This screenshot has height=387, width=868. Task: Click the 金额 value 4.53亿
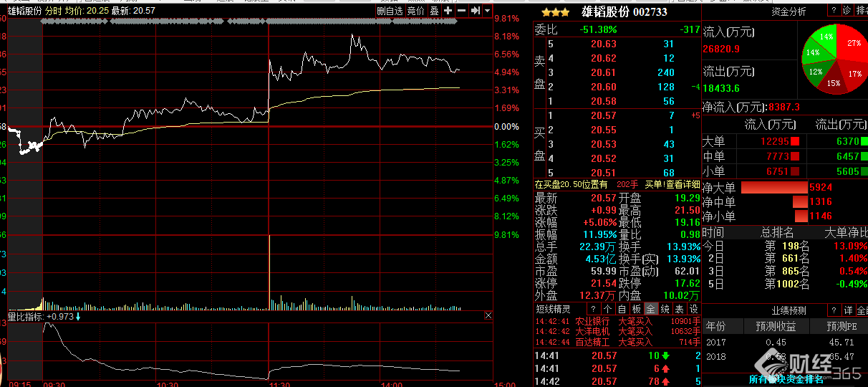[x=600, y=259]
